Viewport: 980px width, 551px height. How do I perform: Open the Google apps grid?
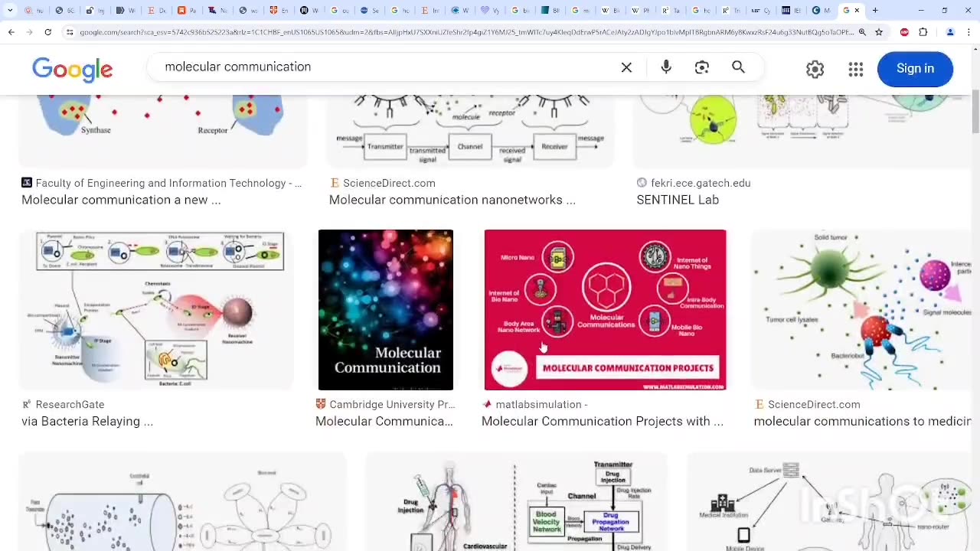click(856, 69)
